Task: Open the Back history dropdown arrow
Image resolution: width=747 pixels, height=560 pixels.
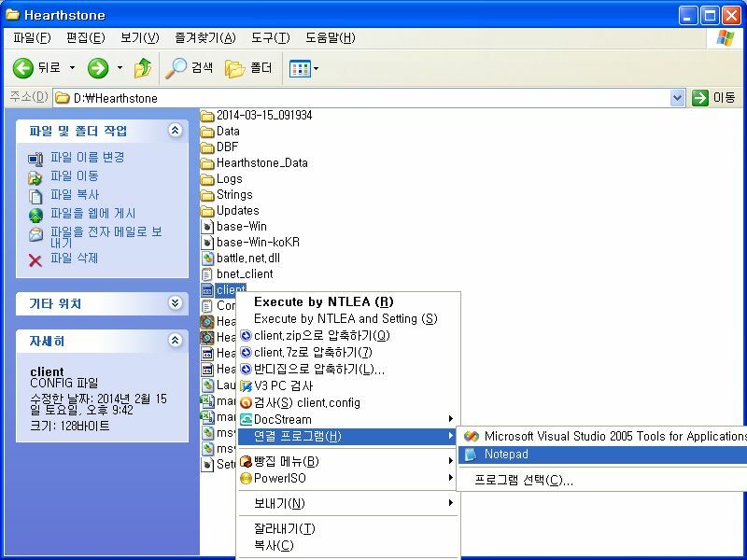Action: tap(73, 68)
